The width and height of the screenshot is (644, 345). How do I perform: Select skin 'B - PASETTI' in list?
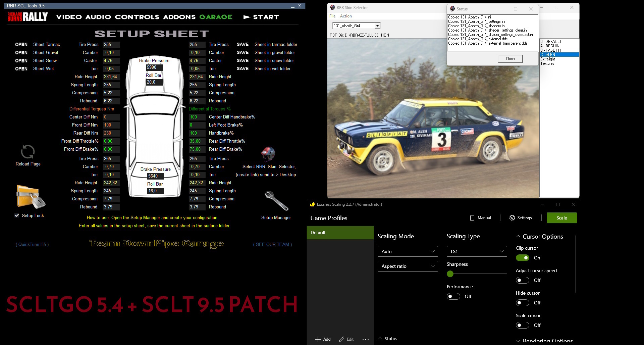point(559,50)
